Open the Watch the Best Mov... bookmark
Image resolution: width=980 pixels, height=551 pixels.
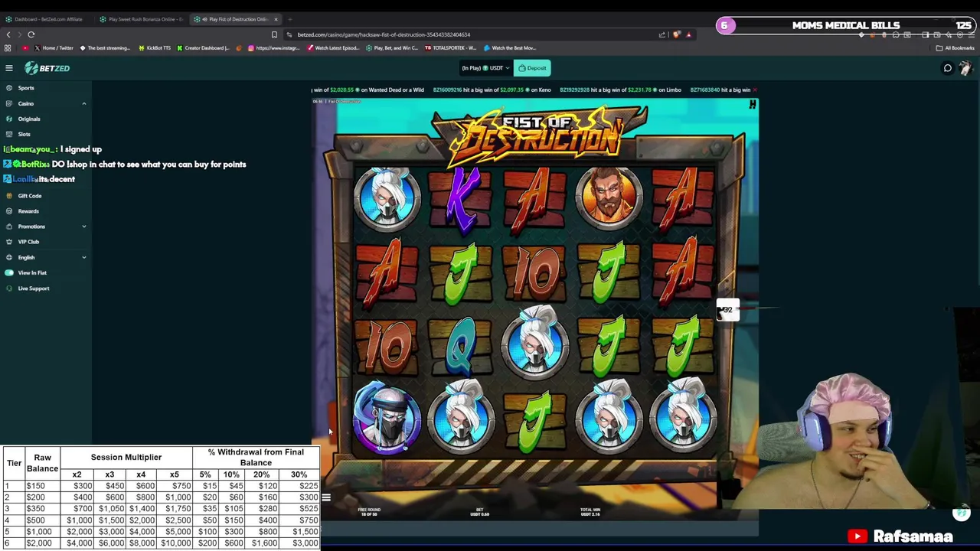point(510,48)
